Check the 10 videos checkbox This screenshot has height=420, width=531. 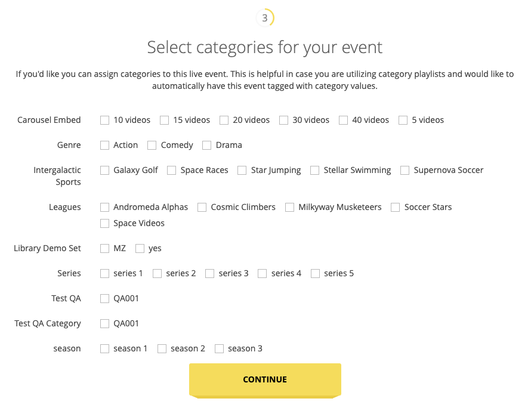(x=105, y=120)
